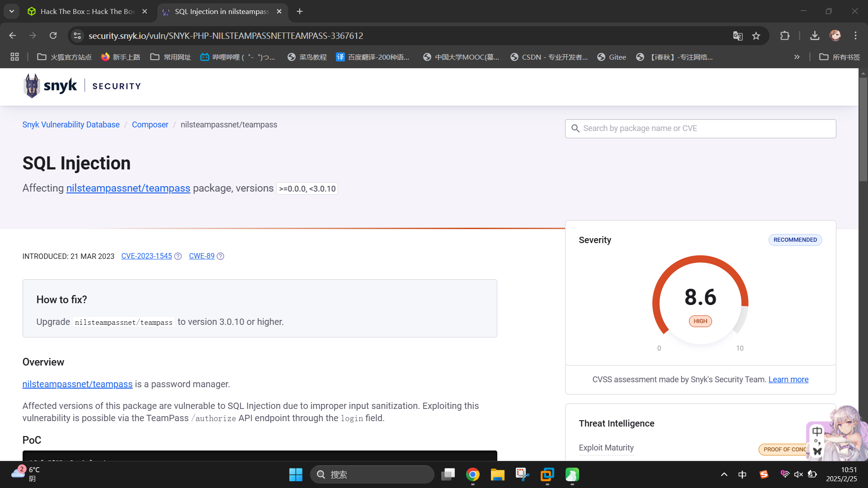Viewport: 868px width, 488px height.
Task: Open the apps grid in bookmarks bar
Action: click(x=15, y=57)
